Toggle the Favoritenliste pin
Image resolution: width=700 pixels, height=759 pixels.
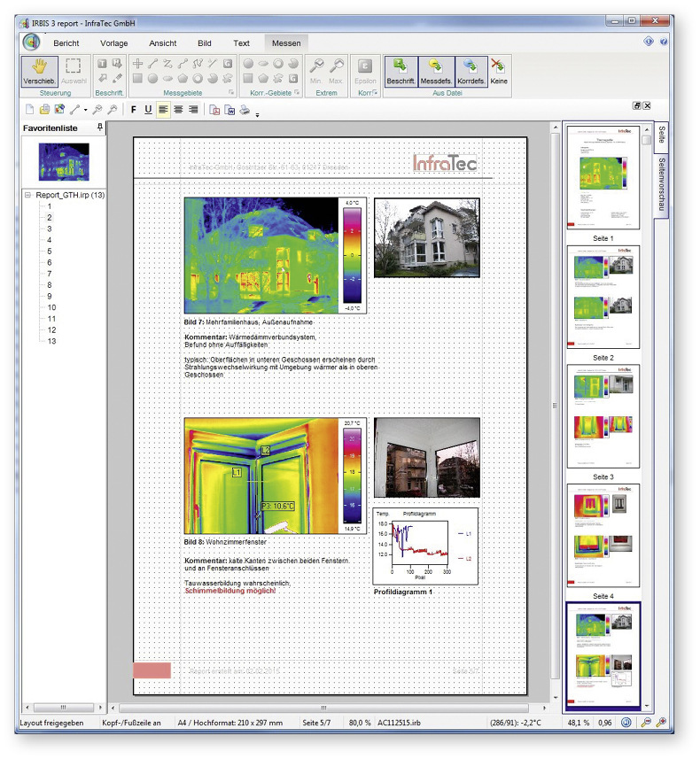(x=99, y=128)
